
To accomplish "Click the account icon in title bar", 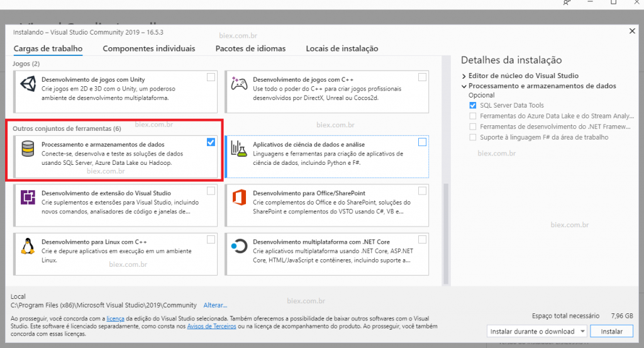I will pos(567,3).
